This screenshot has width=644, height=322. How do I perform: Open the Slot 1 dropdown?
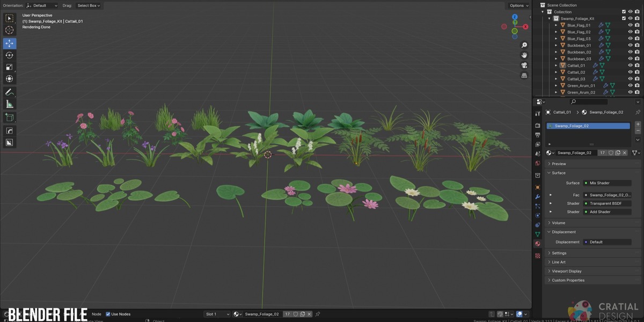(217, 314)
